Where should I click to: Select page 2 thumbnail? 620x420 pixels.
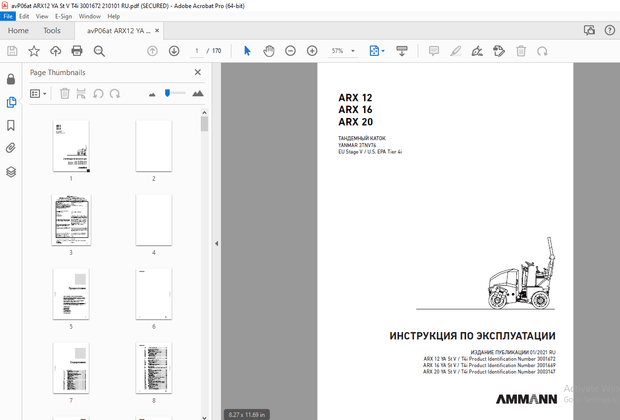point(154,146)
